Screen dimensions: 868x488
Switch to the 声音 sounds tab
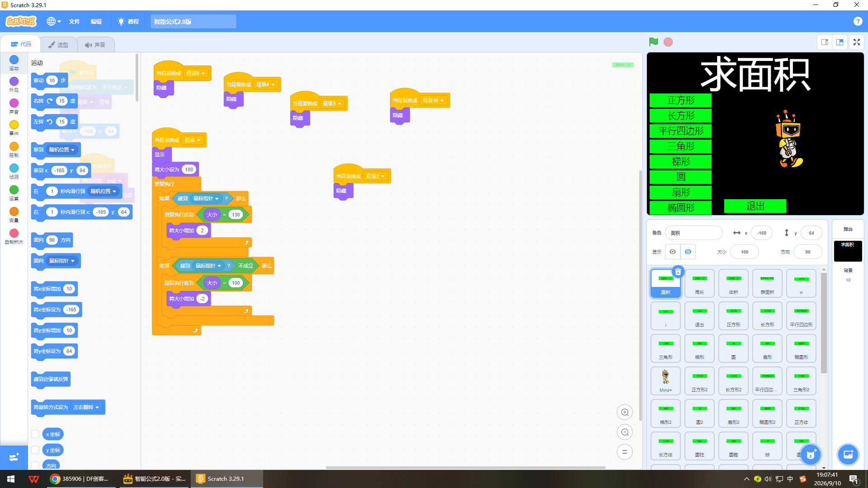[x=95, y=45]
